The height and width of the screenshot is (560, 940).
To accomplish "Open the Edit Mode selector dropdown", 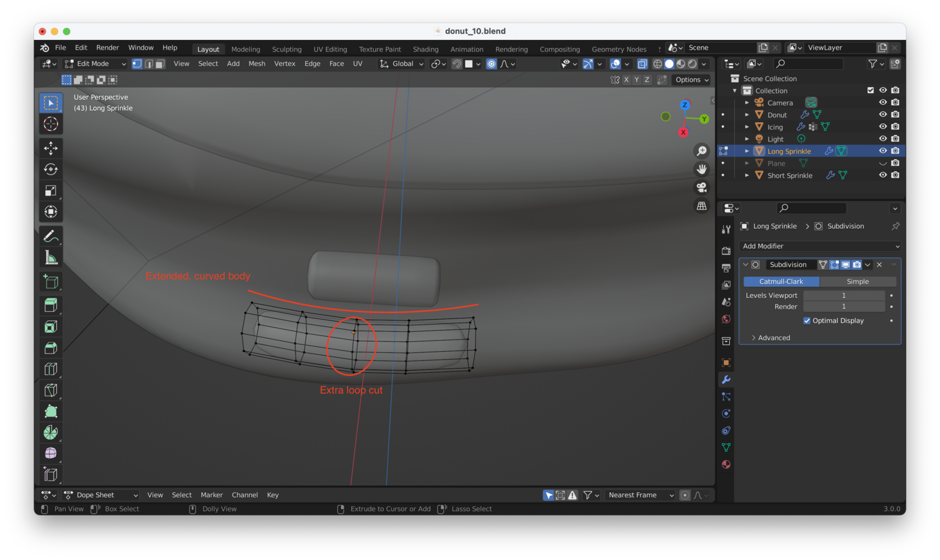I will coord(95,64).
